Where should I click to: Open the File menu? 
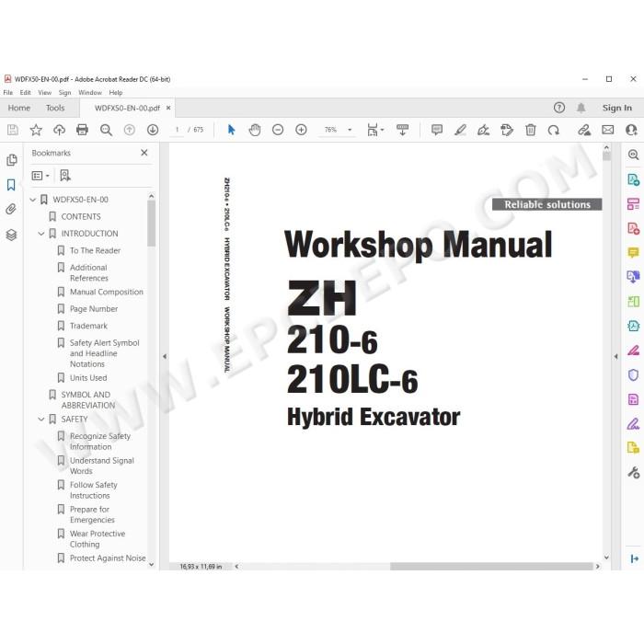point(7,93)
